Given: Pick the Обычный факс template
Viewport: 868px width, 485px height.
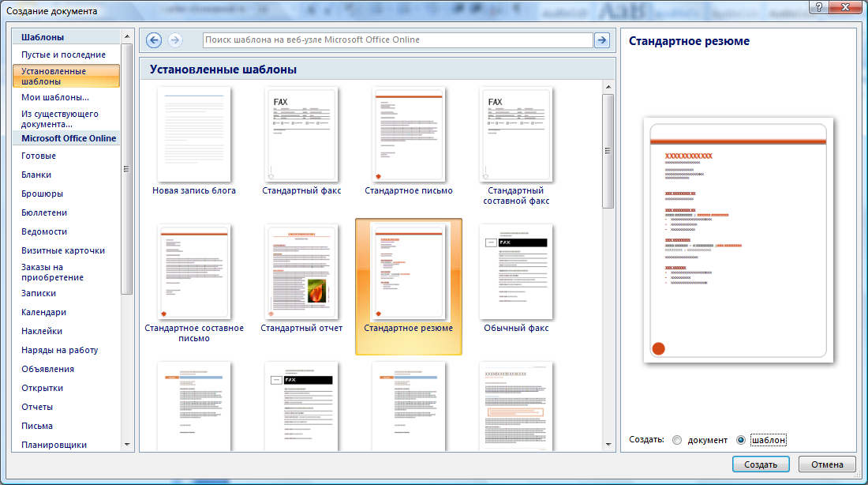Looking at the screenshot, I should (516, 279).
